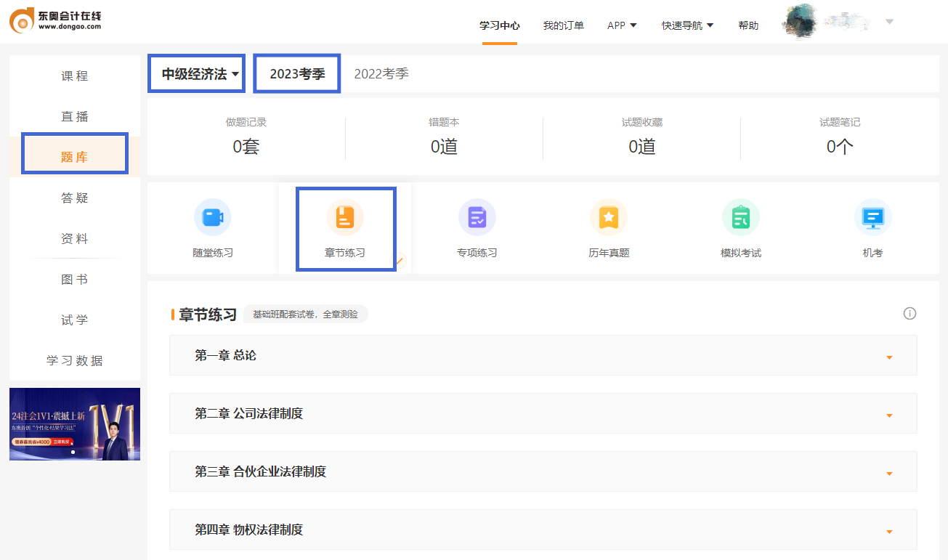
Task: Click the info icon beside 章节练习 heading
Action: pyautogui.click(x=909, y=314)
